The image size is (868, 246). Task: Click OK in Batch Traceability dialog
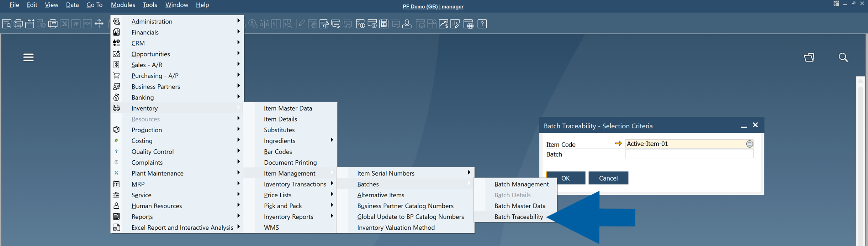click(x=566, y=178)
